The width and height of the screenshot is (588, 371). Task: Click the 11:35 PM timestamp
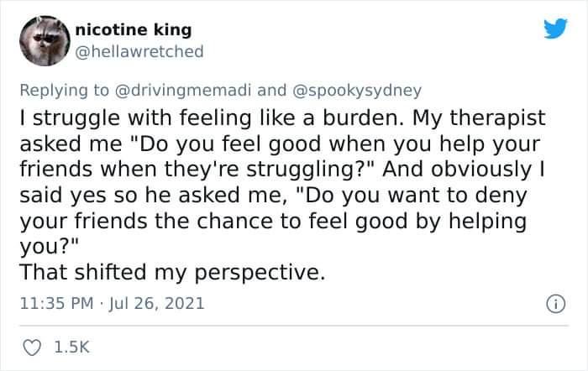tap(54, 302)
